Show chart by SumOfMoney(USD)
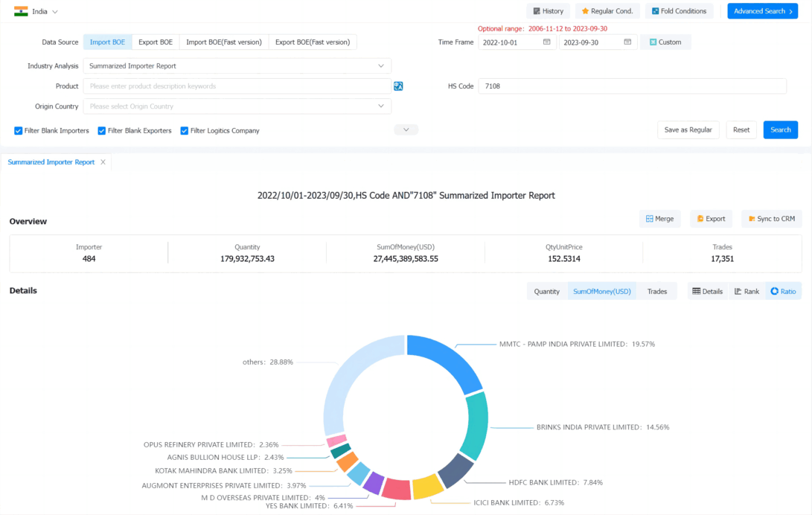The image size is (812, 515). pyautogui.click(x=602, y=292)
